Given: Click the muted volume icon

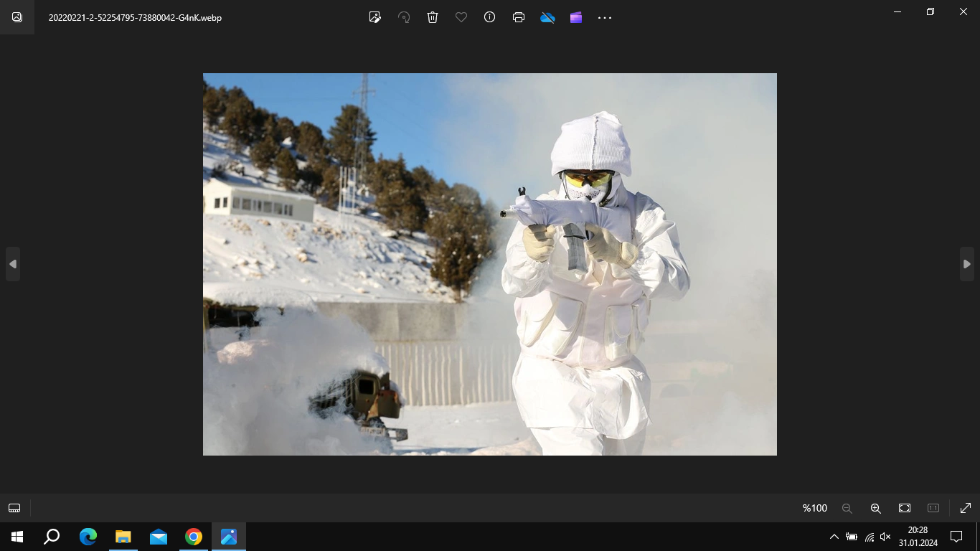Looking at the screenshot, I should [885, 537].
